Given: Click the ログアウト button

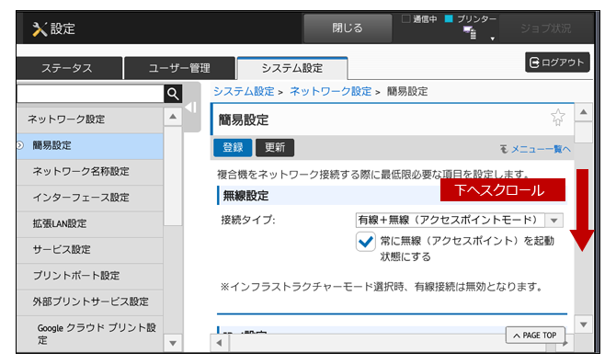Looking at the screenshot, I should pyautogui.click(x=557, y=62).
